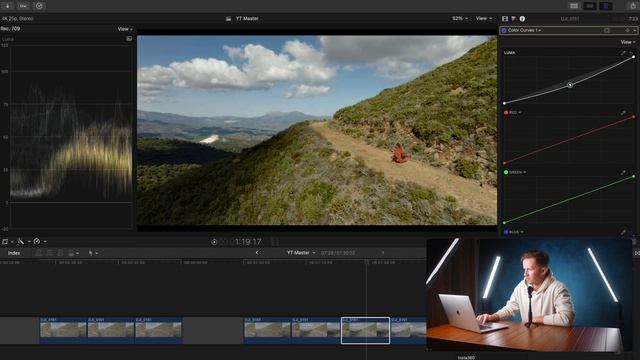Open the keyword editor key icon

(x=23, y=6)
